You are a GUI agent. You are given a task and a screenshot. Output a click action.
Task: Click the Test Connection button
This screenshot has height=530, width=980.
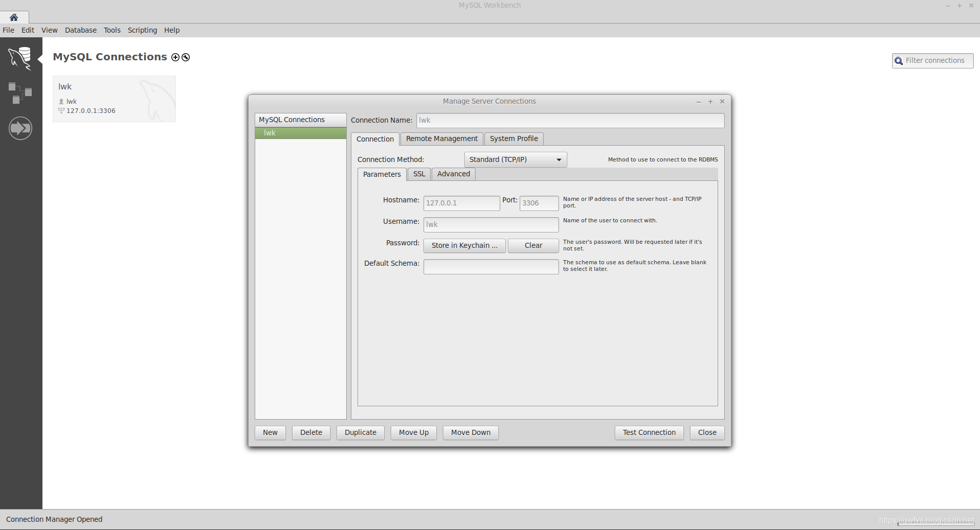click(649, 432)
